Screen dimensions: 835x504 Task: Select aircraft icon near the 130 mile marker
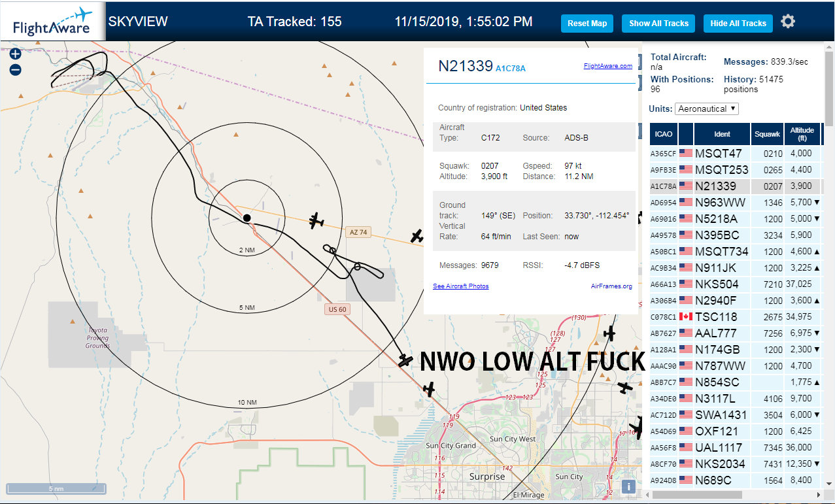coord(609,334)
